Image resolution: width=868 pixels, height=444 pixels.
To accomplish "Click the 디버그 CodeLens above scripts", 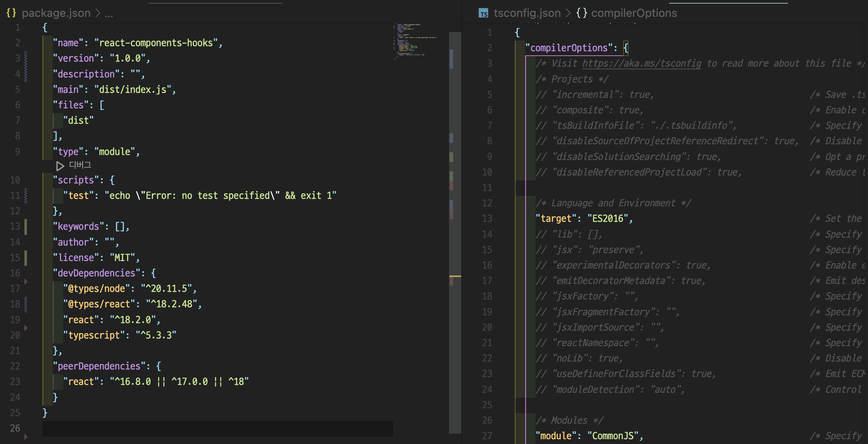I will (x=80, y=165).
